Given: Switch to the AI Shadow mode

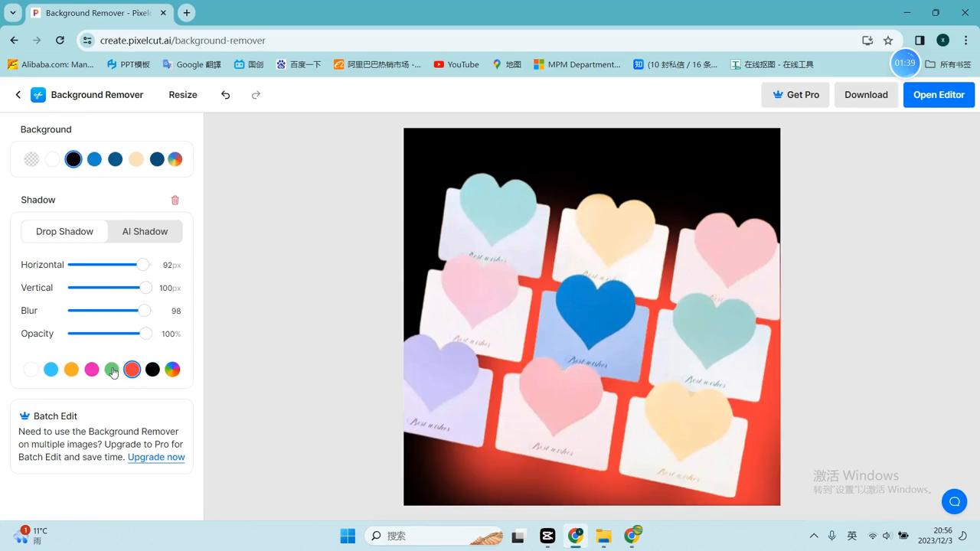Looking at the screenshot, I should pyautogui.click(x=145, y=231).
